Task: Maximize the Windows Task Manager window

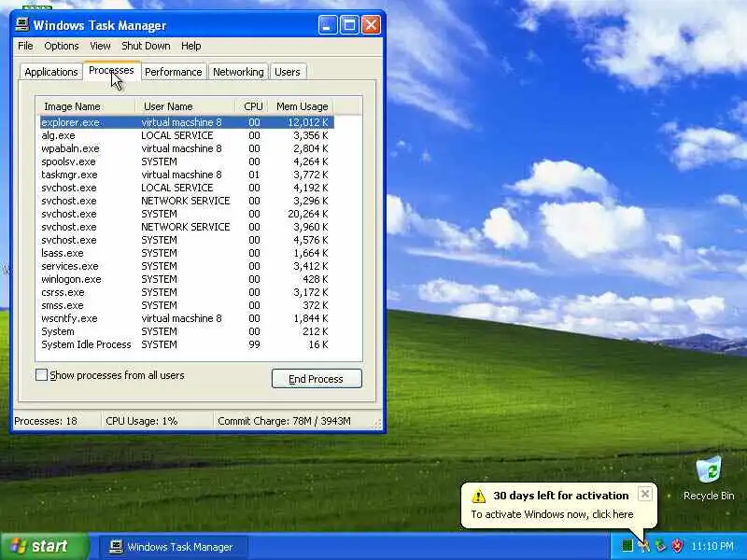Action: (x=349, y=25)
